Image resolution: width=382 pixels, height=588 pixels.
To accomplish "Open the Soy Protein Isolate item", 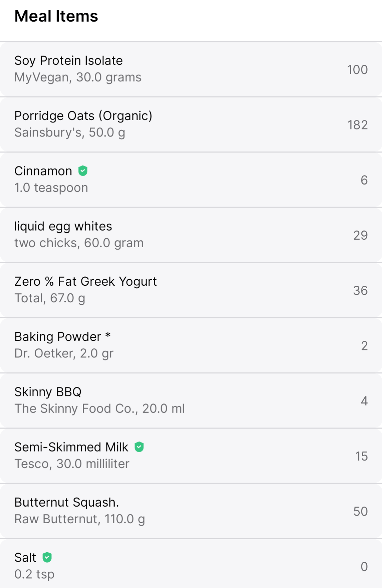I will point(191,69).
